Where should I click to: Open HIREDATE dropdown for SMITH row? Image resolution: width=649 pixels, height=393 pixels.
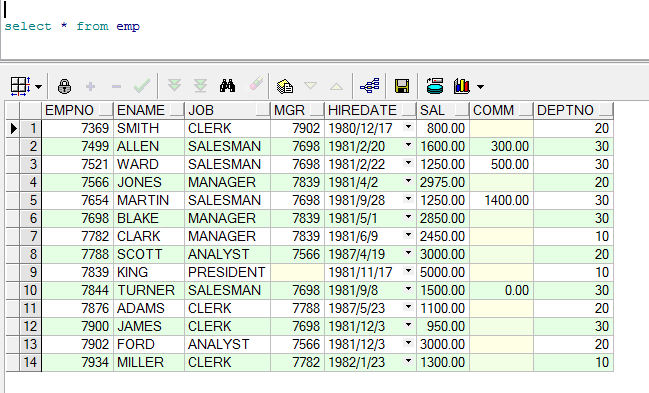coord(409,127)
